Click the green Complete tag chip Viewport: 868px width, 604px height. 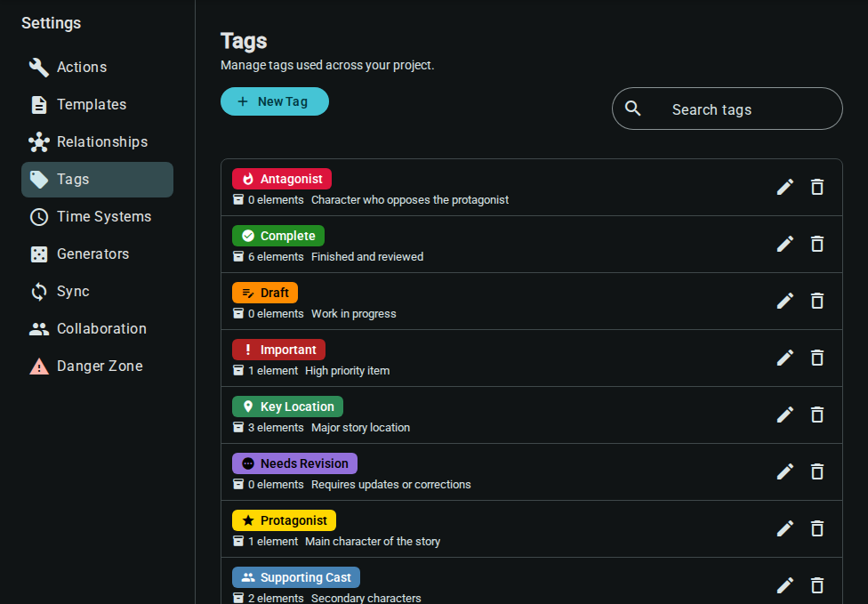(x=278, y=236)
